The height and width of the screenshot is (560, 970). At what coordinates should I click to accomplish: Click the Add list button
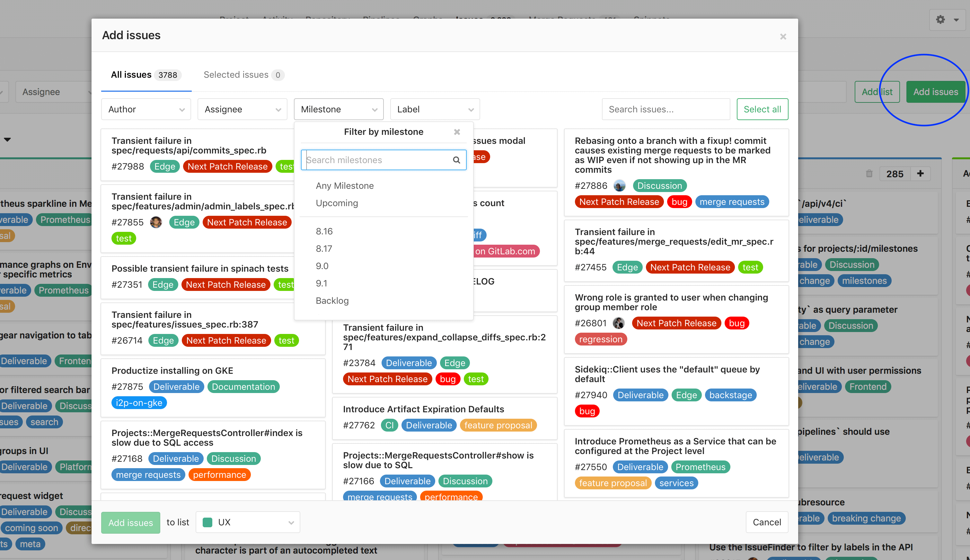[877, 91]
